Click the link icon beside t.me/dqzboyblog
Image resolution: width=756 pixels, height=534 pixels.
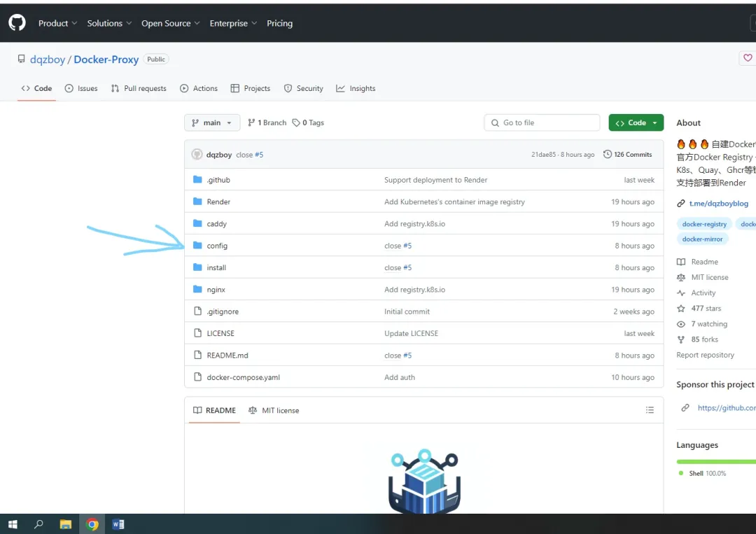[x=681, y=204]
